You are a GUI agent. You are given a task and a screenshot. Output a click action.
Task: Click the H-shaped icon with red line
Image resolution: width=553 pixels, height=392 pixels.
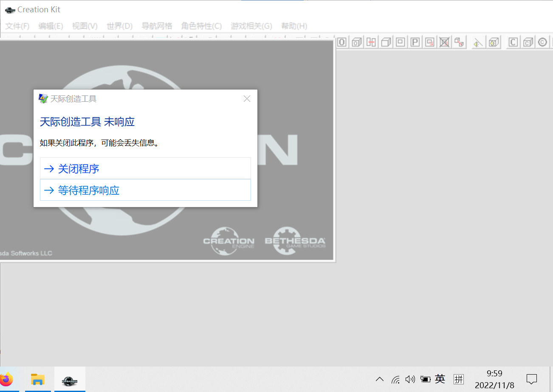(372, 42)
